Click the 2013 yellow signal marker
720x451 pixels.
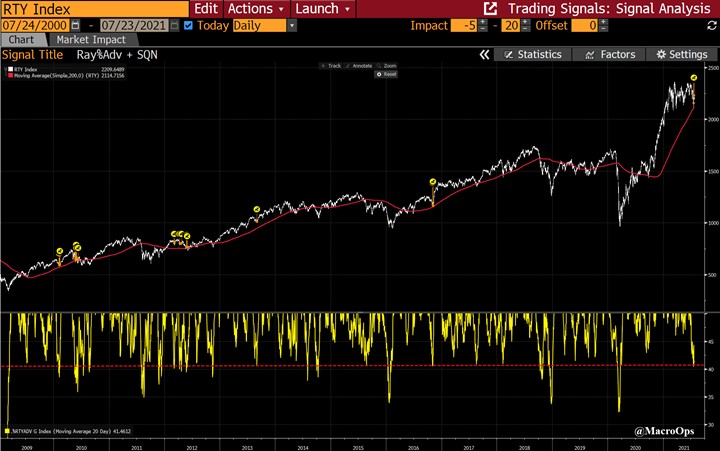(x=257, y=209)
